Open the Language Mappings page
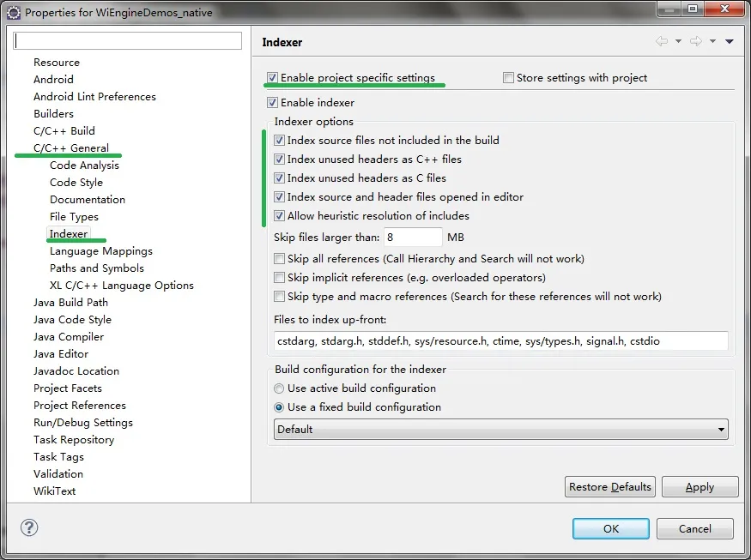 click(101, 250)
